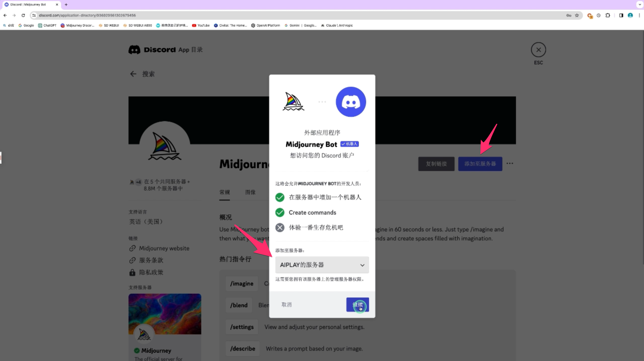Screen dimensions: 644x361
Task: Click the browser profile avatar
Action: (x=630, y=15)
